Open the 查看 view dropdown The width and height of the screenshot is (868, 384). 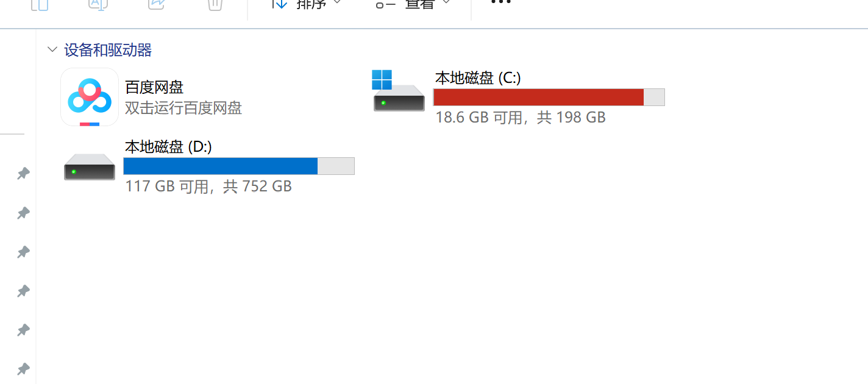(413, 5)
